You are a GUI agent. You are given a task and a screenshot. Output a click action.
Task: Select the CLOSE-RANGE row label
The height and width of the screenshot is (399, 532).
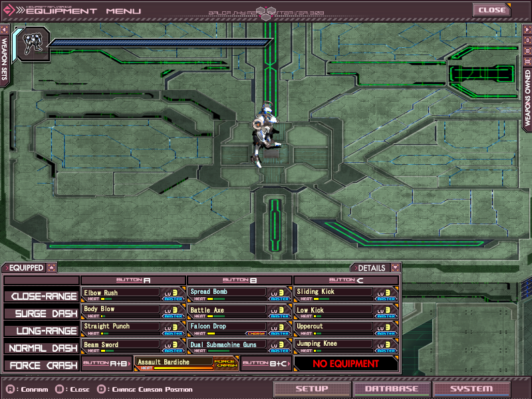41,296
